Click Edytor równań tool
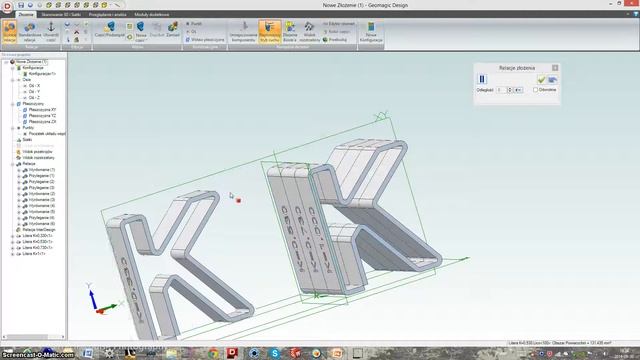Viewport: 640px width, 360px height. 339,24
